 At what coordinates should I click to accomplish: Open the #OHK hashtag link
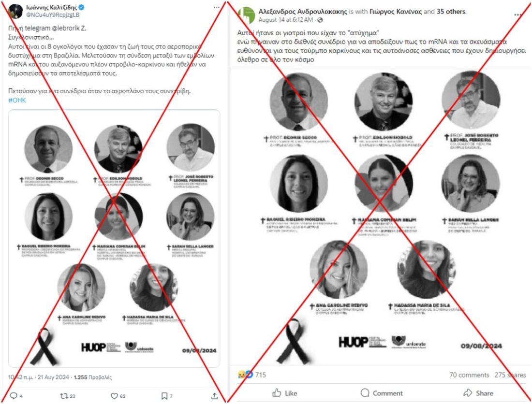coord(17,100)
